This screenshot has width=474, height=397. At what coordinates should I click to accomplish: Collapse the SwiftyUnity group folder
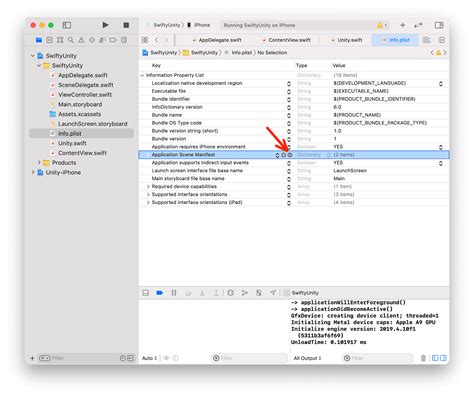[x=39, y=65]
